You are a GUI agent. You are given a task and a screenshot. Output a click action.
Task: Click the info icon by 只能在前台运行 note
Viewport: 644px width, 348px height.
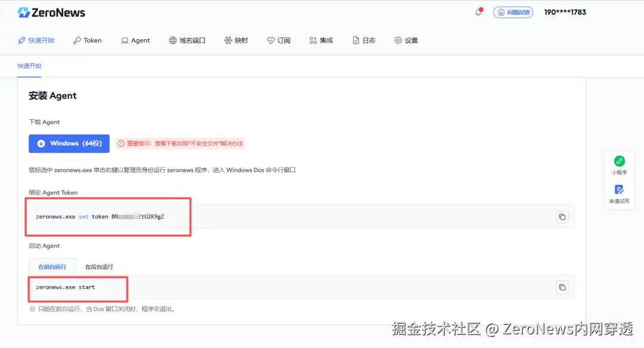pyautogui.click(x=32, y=309)
